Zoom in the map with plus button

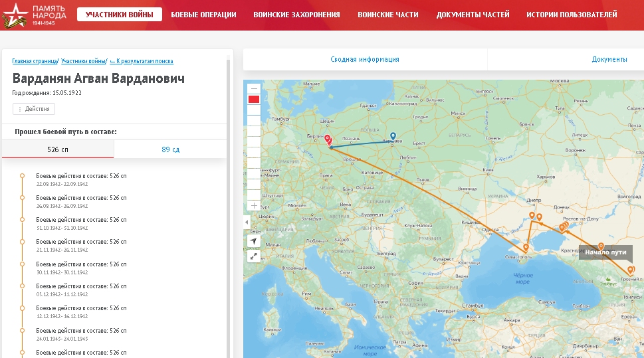click(253, 205)
